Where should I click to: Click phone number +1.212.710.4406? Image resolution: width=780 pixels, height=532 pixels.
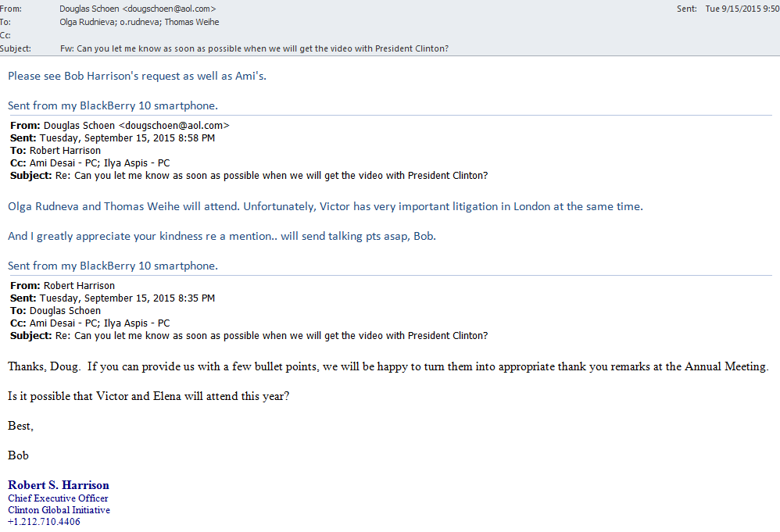pyautogui.click(x=44, y=522)
